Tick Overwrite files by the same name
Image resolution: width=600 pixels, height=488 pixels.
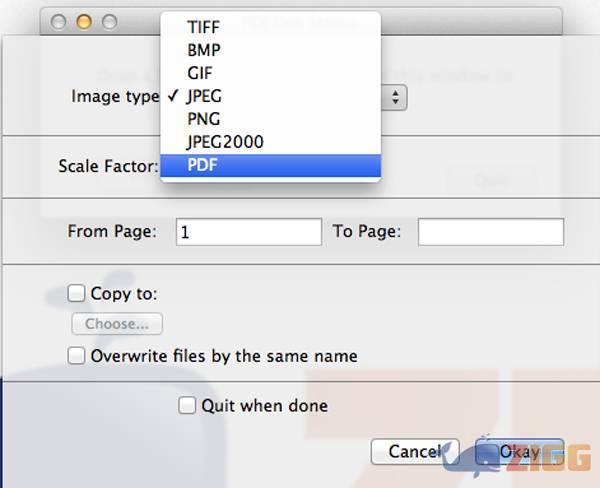pyautogui.click(x=76, y=356)
